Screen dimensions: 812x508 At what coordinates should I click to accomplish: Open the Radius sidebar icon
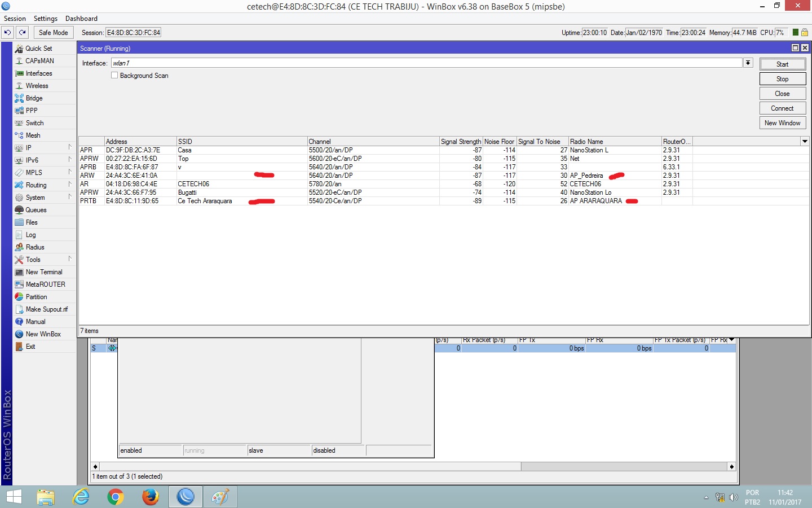point(19,247)
